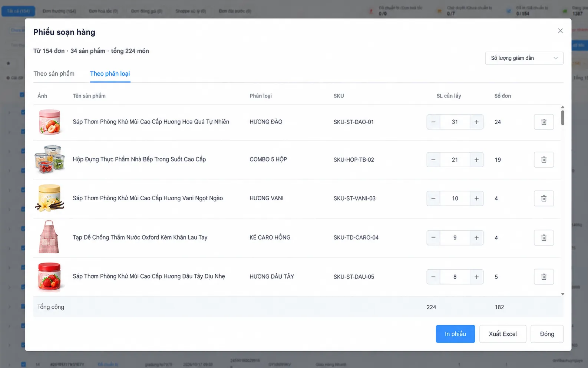Select the Theo phân loại tab
The width and height of the screenshot is (588, 368).
(110, 73)
